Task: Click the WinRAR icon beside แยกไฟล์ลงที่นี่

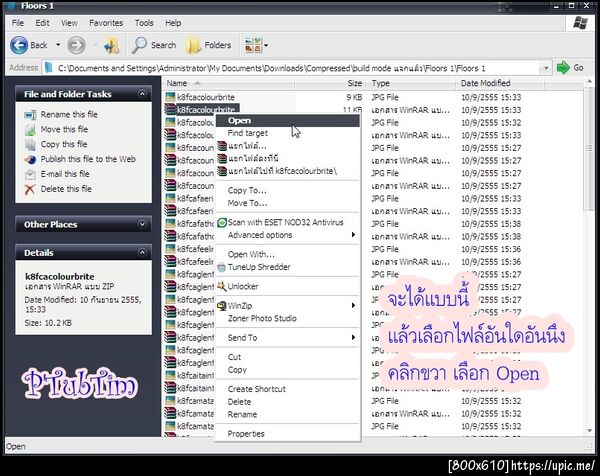Action: 222,158
